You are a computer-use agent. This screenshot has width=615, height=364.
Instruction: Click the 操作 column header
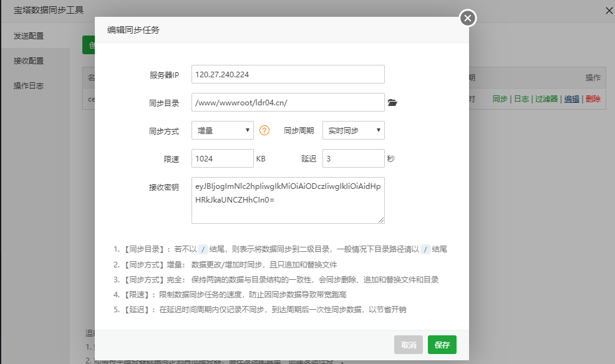(x=593, y=77)
